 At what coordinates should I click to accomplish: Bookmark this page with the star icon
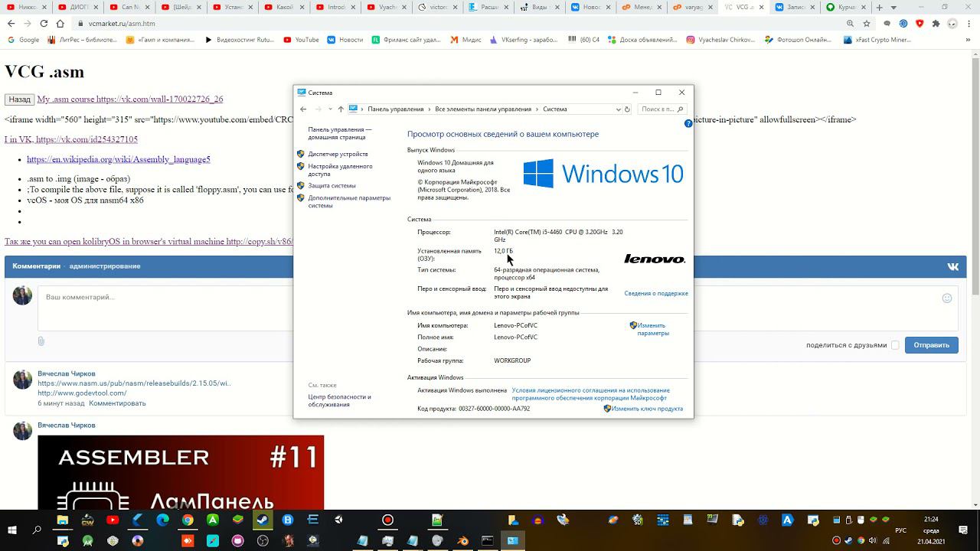pos(867,24)
